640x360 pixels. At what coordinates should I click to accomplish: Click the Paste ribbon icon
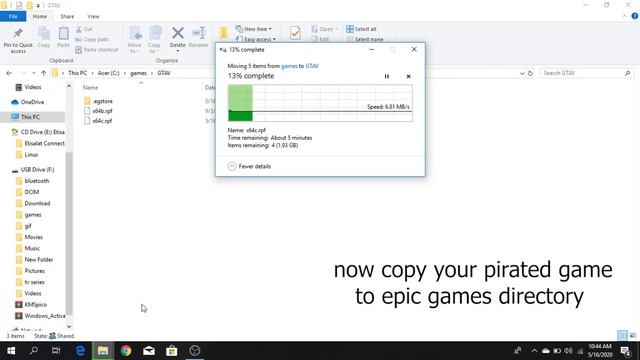63,33
